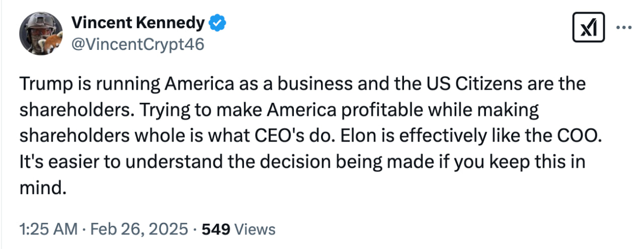
Task: Click the word COO ending line three
Action: (x=582, y=136)
